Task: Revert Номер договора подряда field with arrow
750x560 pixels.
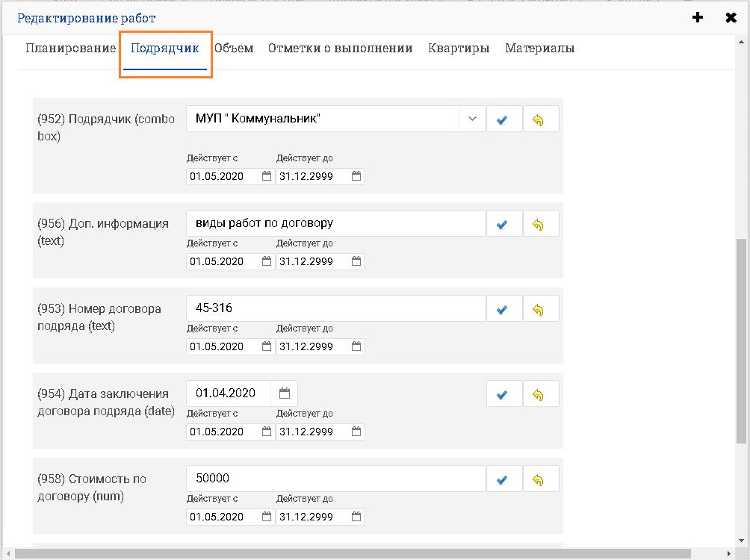Action: coord(540,309)
